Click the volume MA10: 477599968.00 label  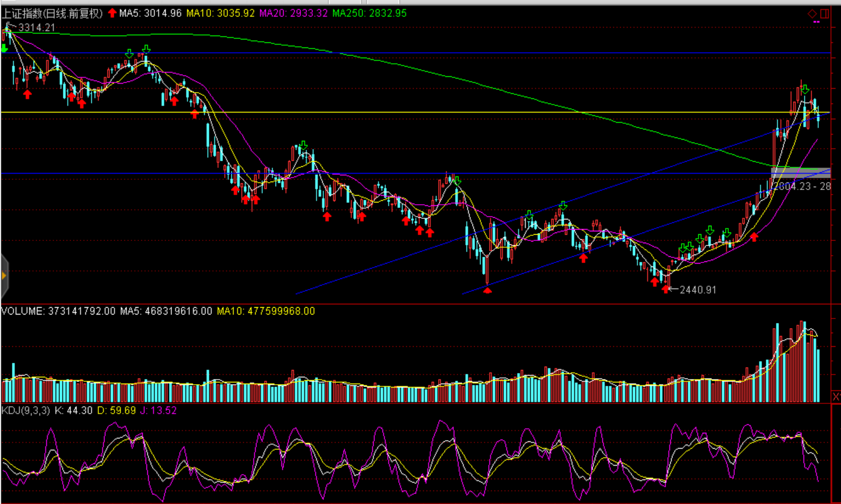click(265, 311)
